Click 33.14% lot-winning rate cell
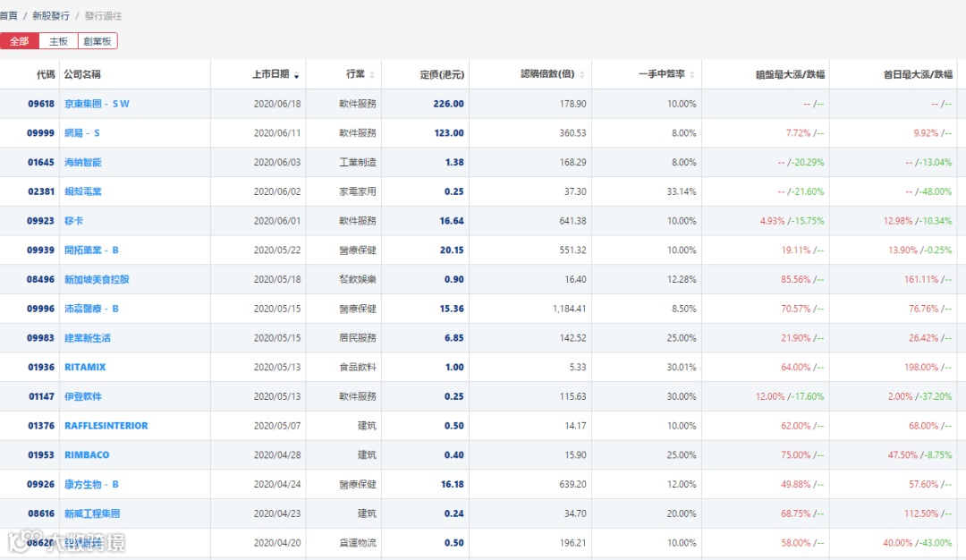This screenshot has height=560, width=966. (x=682, y=191)
